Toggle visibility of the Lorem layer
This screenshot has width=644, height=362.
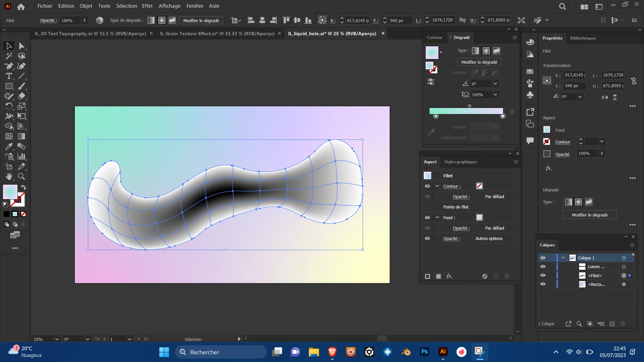pos(543,266)
